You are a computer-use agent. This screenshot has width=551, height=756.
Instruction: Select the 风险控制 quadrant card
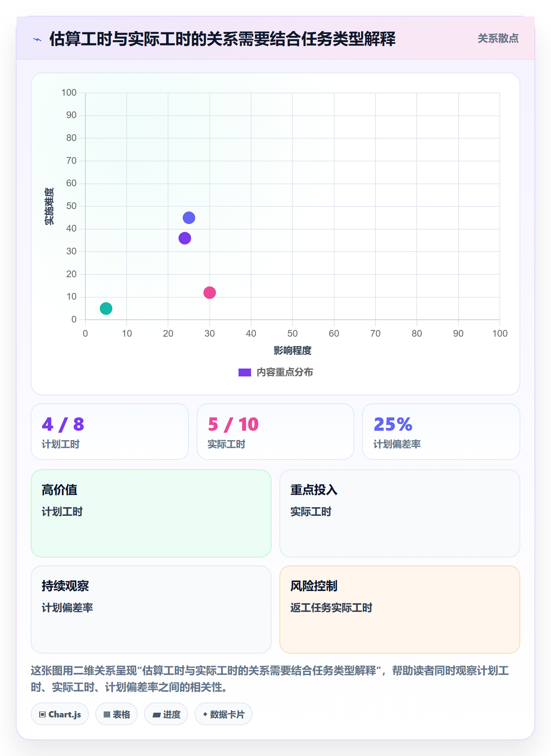pos(400,610)
